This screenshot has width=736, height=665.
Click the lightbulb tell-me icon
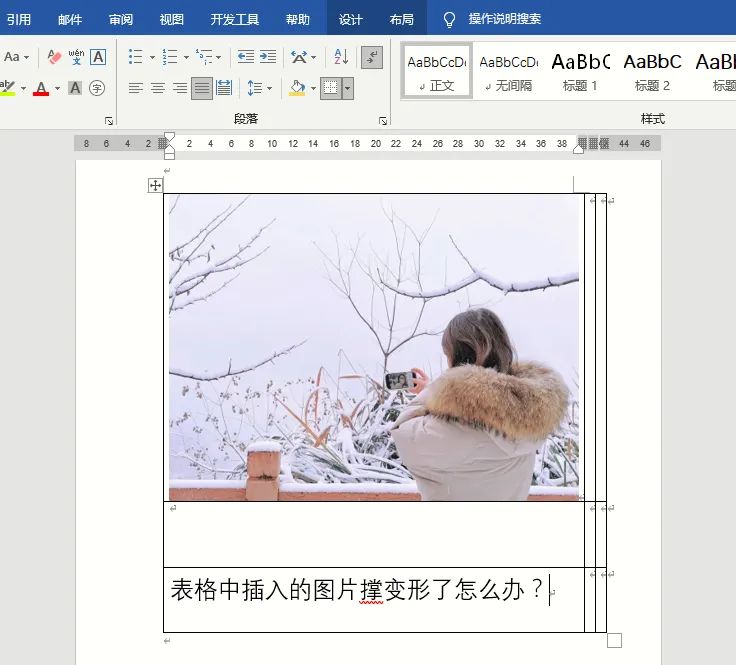pyautogui.click(x=449, y=19)
